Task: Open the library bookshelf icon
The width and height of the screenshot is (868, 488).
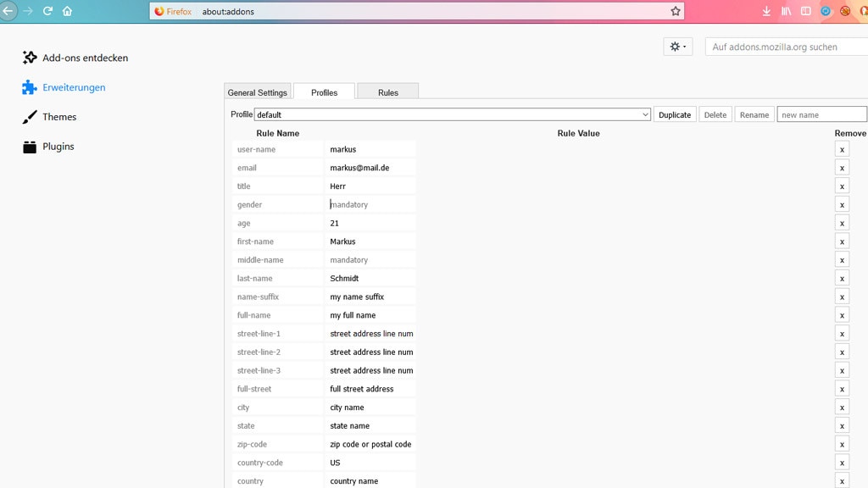Action: [786, 11]
